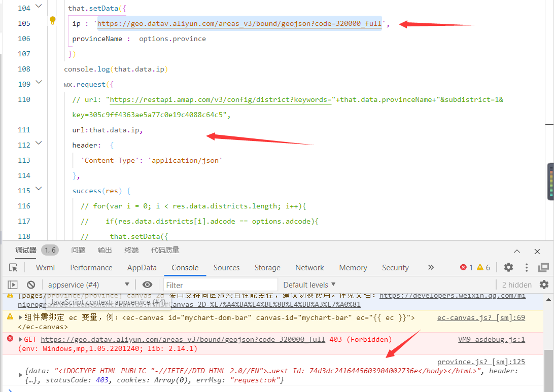Viewport: 554px width, 392px height.
Task: Open the province.js? [sm]:125 source link
Action: (x=481, y=362)
